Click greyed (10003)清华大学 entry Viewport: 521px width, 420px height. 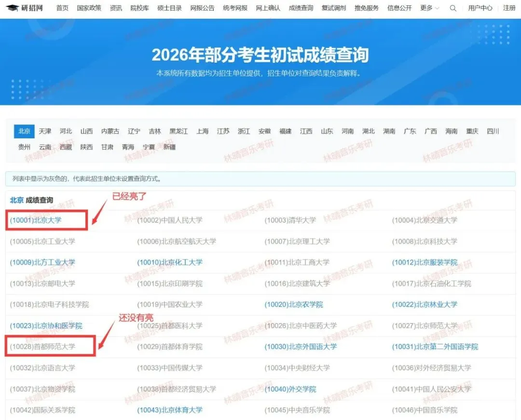[290, 220]
